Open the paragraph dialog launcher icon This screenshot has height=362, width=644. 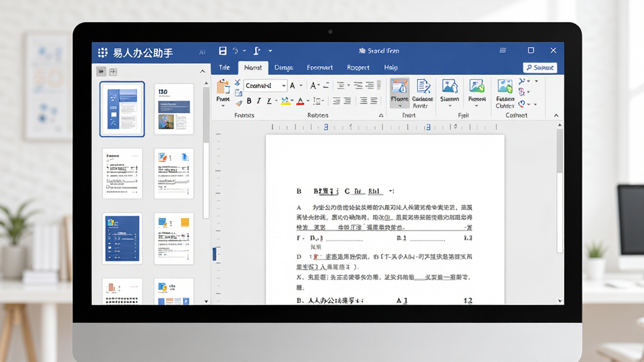[381, 116]
